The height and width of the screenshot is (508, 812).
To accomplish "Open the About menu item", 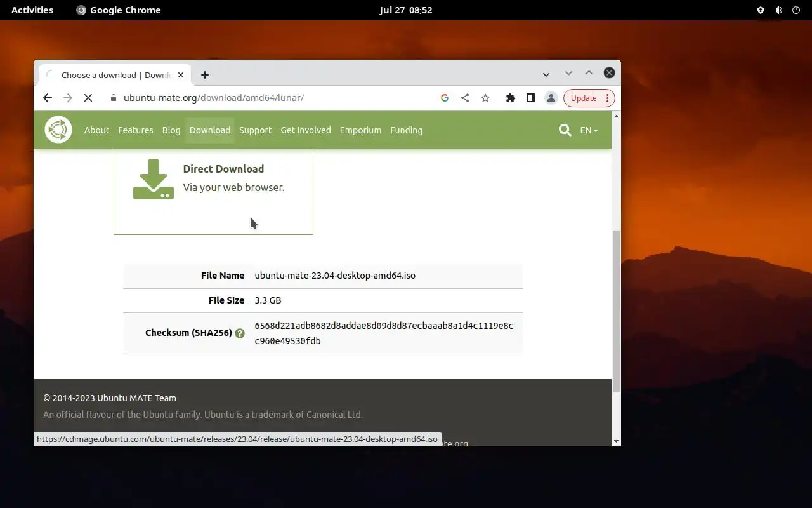I will tap(96, 130).
